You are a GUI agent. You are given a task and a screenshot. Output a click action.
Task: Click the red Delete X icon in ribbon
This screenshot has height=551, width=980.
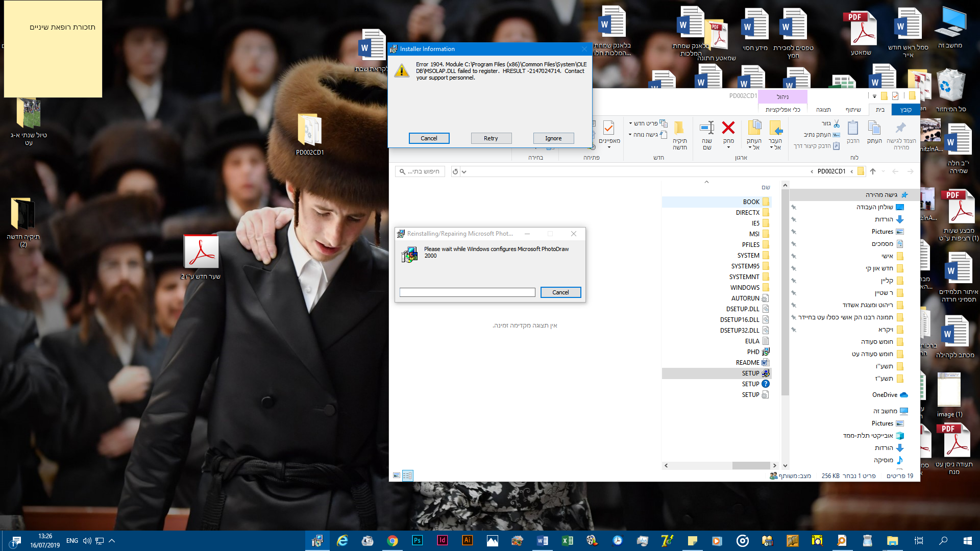click(x=728, y=127)
